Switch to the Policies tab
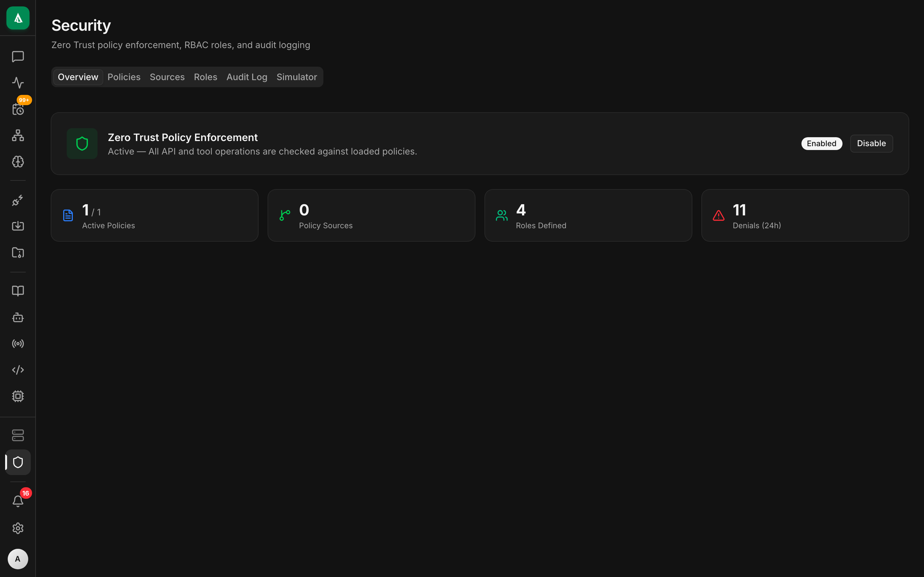This screenshot has width=924, height=577. [124, 77]
